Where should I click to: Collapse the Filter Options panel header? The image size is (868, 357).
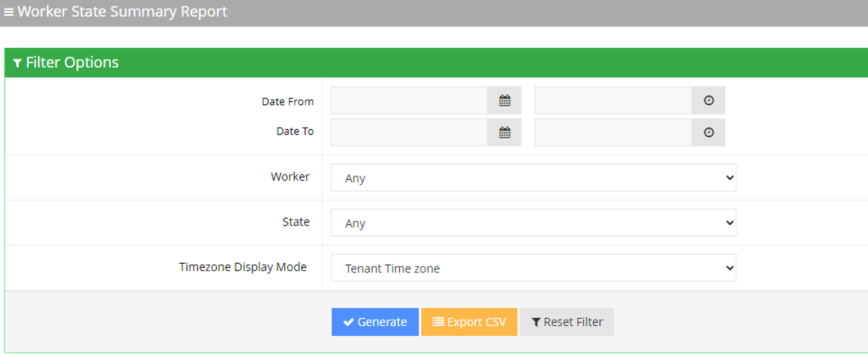72,63
